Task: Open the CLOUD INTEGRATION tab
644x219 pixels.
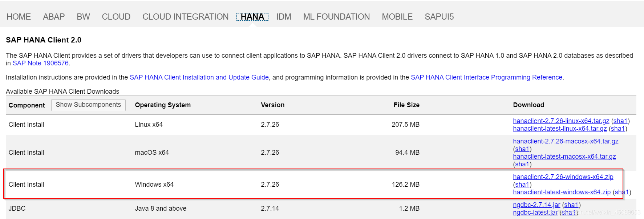Action: [185, 17]
